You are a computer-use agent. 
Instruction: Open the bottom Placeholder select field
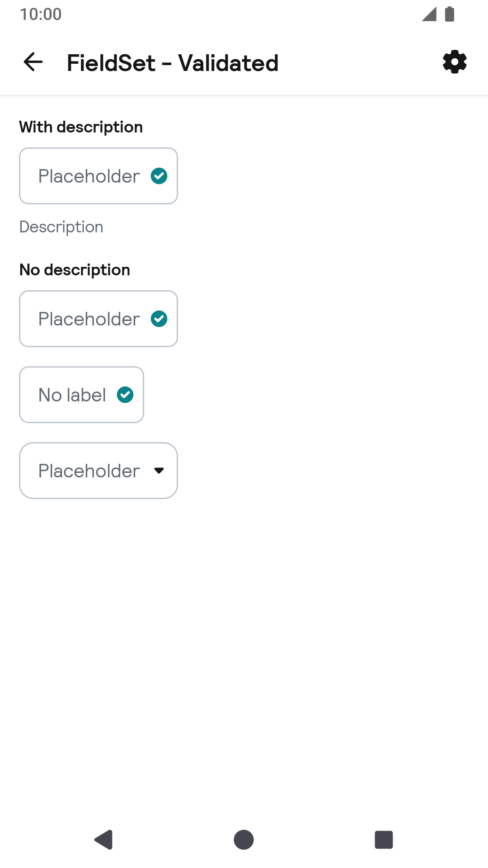99,471
